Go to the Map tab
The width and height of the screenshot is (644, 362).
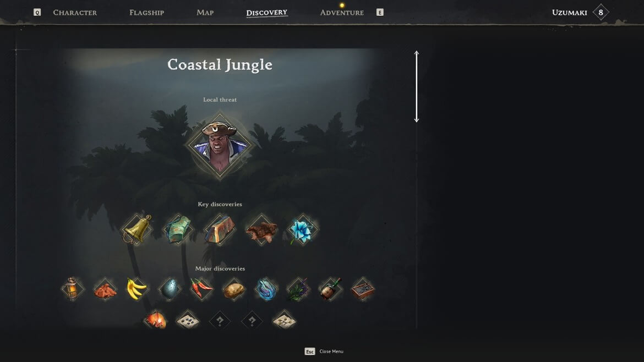tap(205, 13)
